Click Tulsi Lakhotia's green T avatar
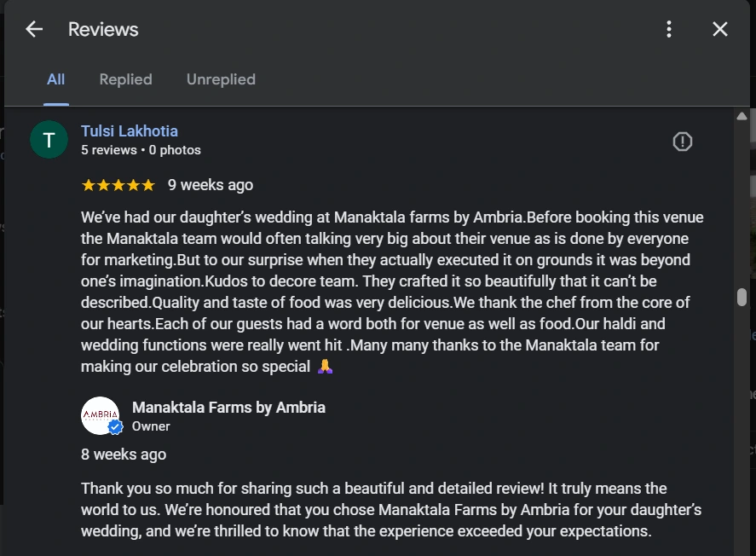The height and width of the screenshot is (556, 756). [x=49, y=140]
